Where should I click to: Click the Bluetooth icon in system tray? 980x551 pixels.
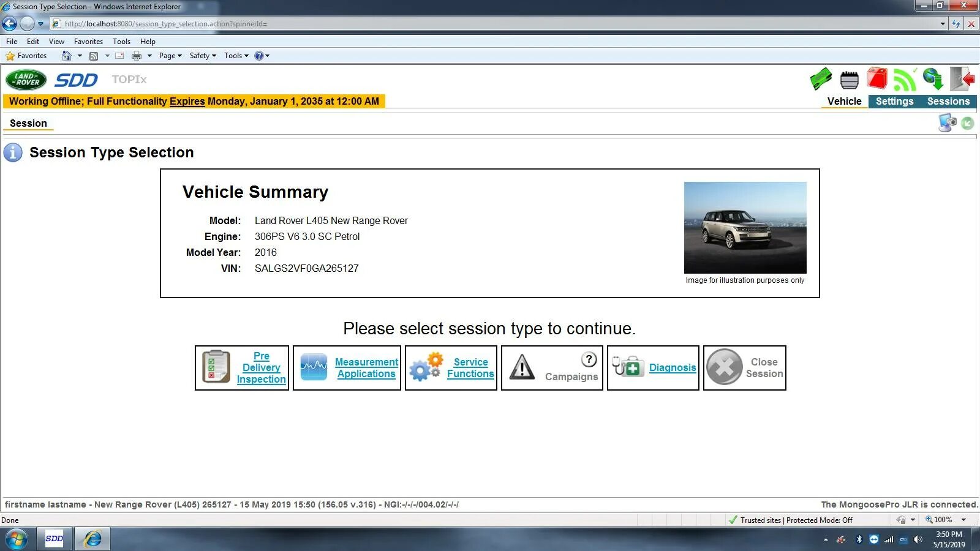pyautogui.click(x=859, y=539)
